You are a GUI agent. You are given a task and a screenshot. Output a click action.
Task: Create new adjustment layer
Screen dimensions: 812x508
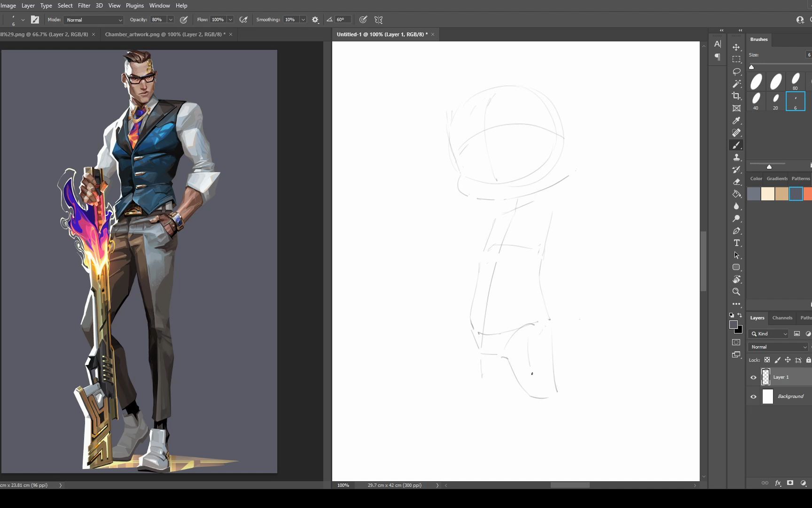[x=803, y=483]
